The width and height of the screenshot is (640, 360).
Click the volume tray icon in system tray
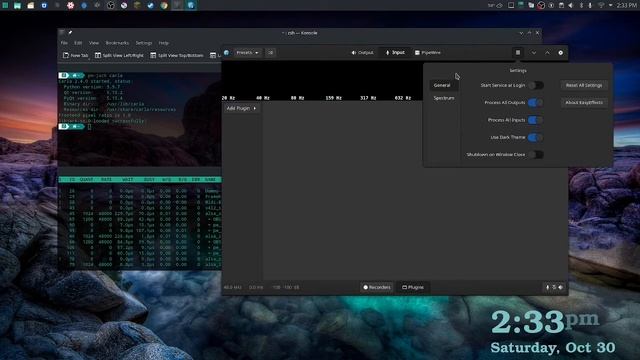(571, 5)
